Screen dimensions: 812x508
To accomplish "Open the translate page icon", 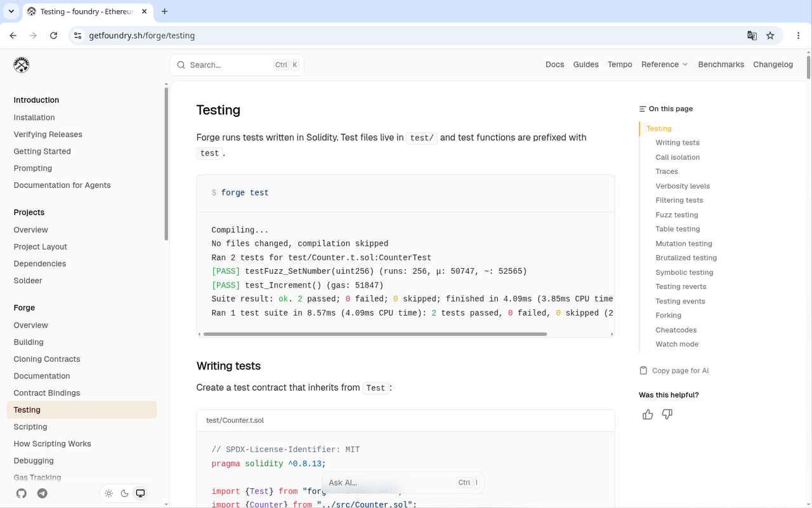I will pyautogui.click(x=752, y=36).
